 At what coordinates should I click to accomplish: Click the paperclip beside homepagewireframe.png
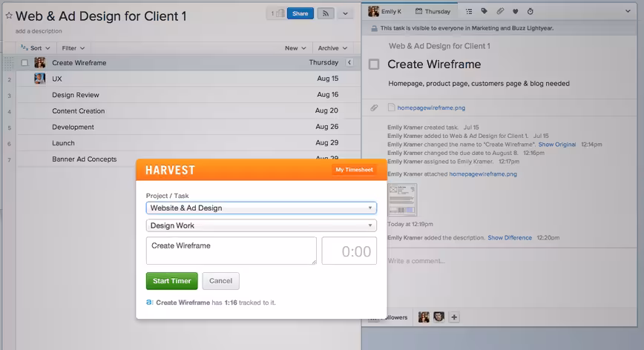(x=374, y=108)
